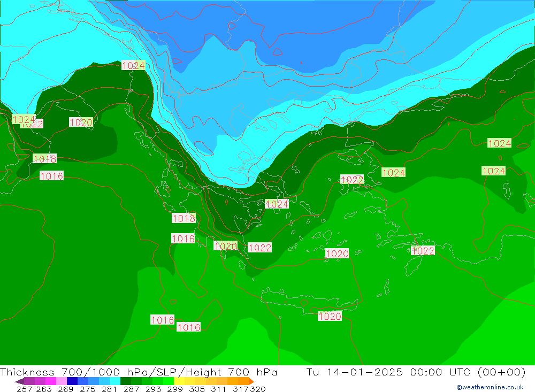Pick the cyan legend swatch above 281
Viewport: 535px width, 392px height.
pyautogui.click(x=114, y=381)
